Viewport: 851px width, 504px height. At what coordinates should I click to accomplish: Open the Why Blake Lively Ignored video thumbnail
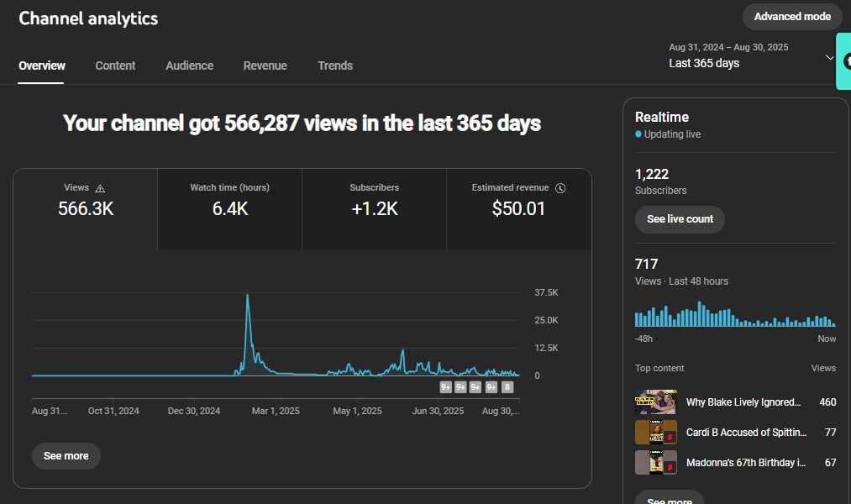click(x=655, y=402)
